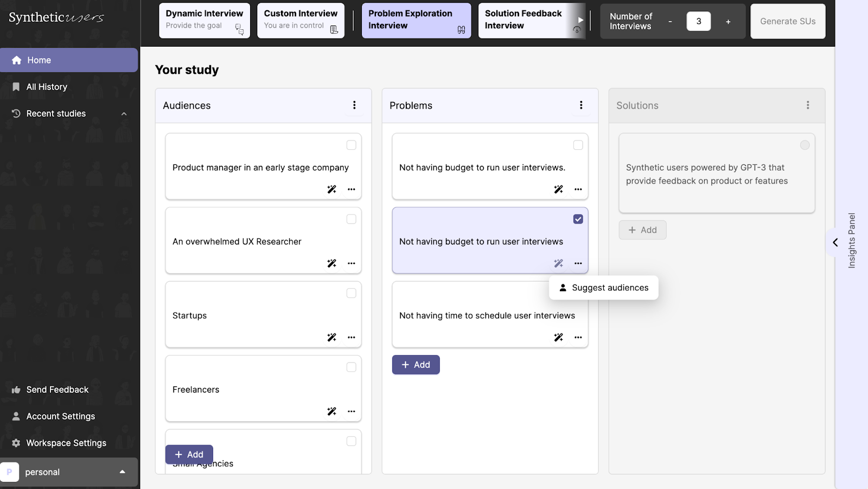This screenshot has width=868, height=489.
Task: Click the magic wand on the Product manager audience card
Action: tap(331, 189)
